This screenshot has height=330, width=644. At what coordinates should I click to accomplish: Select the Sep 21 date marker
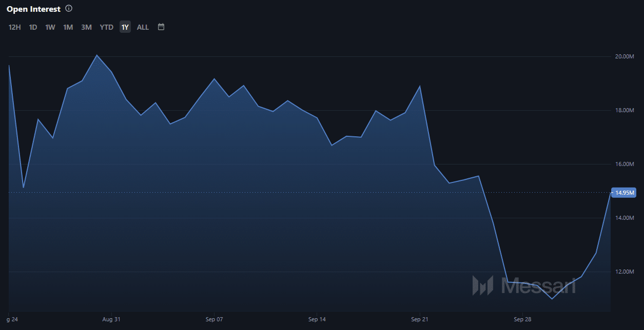pos(420,319)
